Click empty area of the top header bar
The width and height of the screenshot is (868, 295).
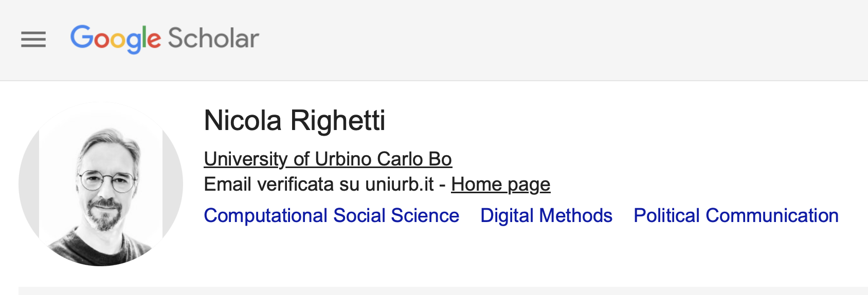click(566, 39)
